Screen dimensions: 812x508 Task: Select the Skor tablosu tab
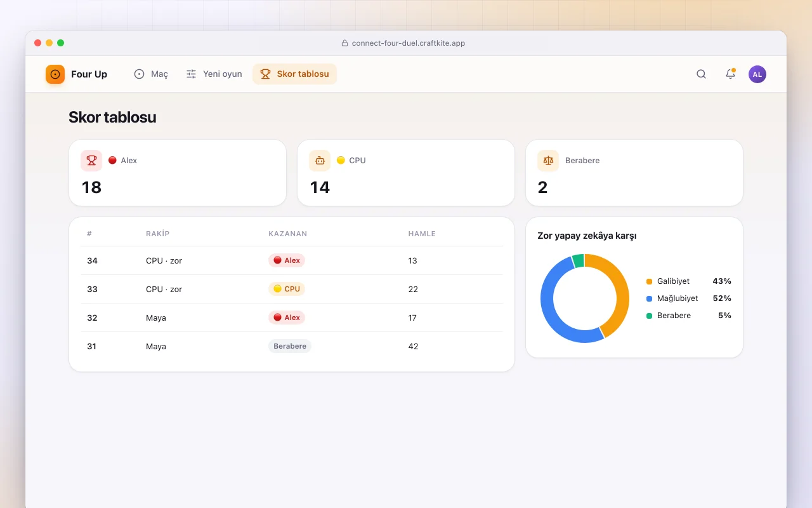295,74
